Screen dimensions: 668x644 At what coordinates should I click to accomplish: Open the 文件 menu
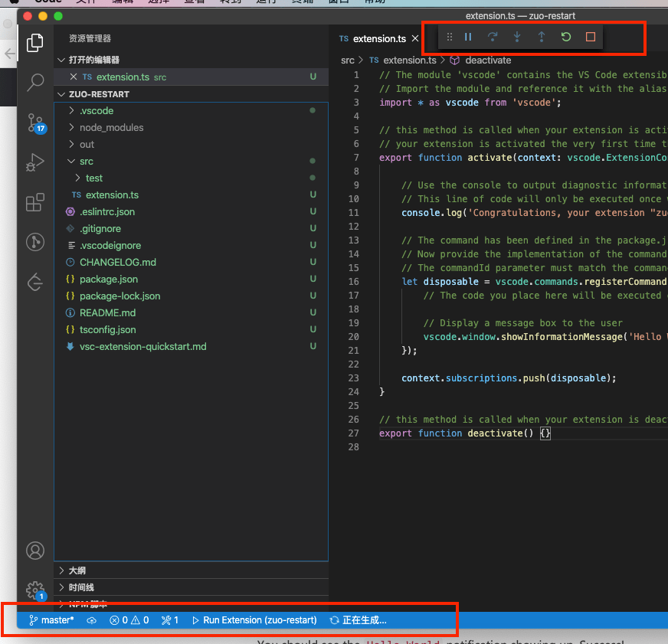pyautogui.click(x=84, y=2)
